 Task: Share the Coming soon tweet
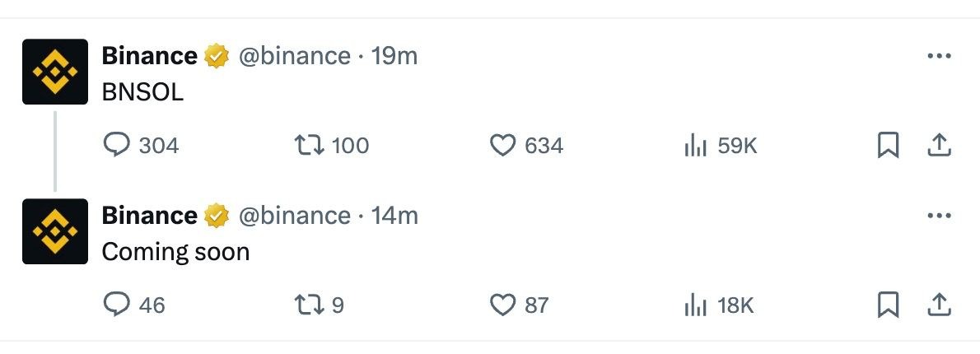(940, 305)
